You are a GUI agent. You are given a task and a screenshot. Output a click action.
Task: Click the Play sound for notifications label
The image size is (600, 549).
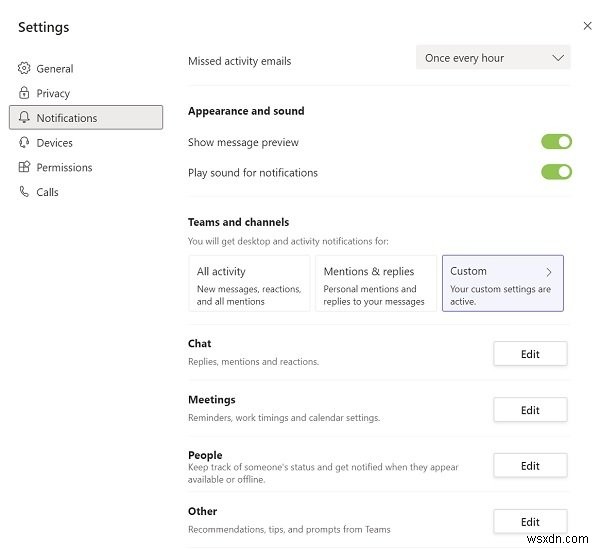(253, 173)
